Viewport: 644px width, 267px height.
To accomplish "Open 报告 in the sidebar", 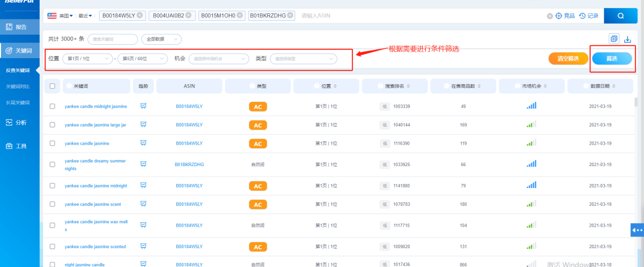I will tap(20, 26).
